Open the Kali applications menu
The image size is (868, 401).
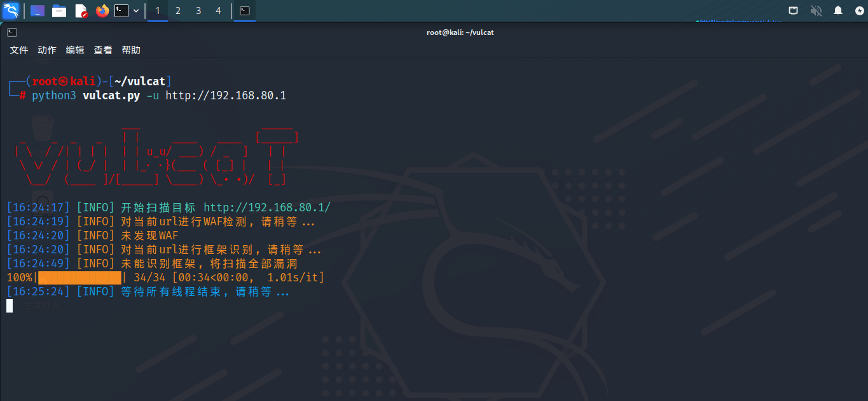pos(11,10)
